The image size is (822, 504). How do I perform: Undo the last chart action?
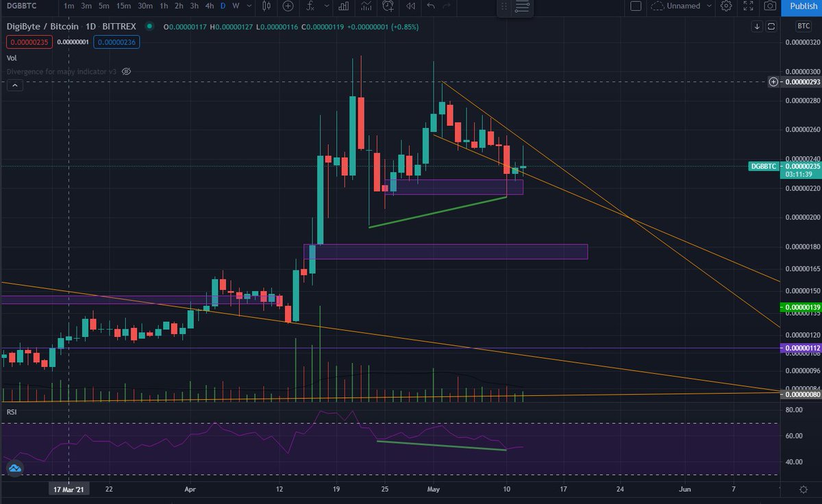click(x=431, y=6)
